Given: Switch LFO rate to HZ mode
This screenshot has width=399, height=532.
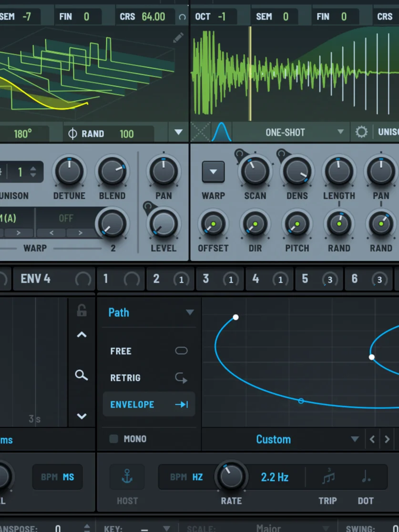Looking at the screenshot, I should pyautogui.click(x=197, y=477).
